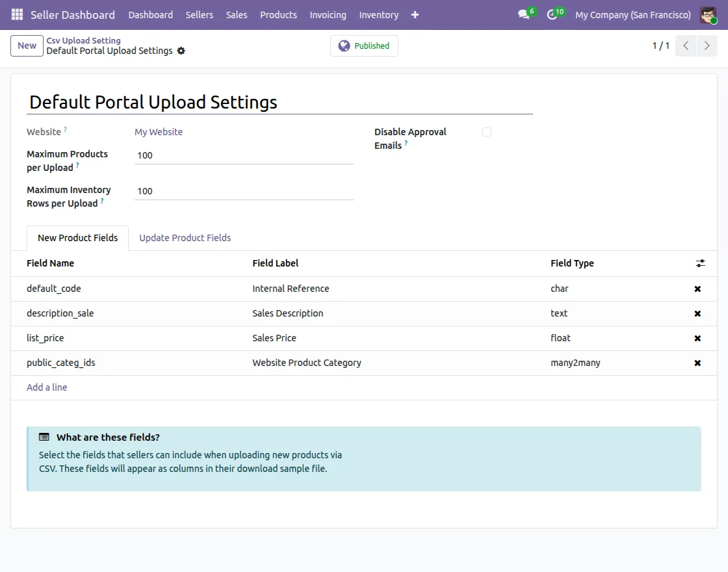Edit Maximum Products per Upload value
Viewport: 728px width, 572px height.
244,155
